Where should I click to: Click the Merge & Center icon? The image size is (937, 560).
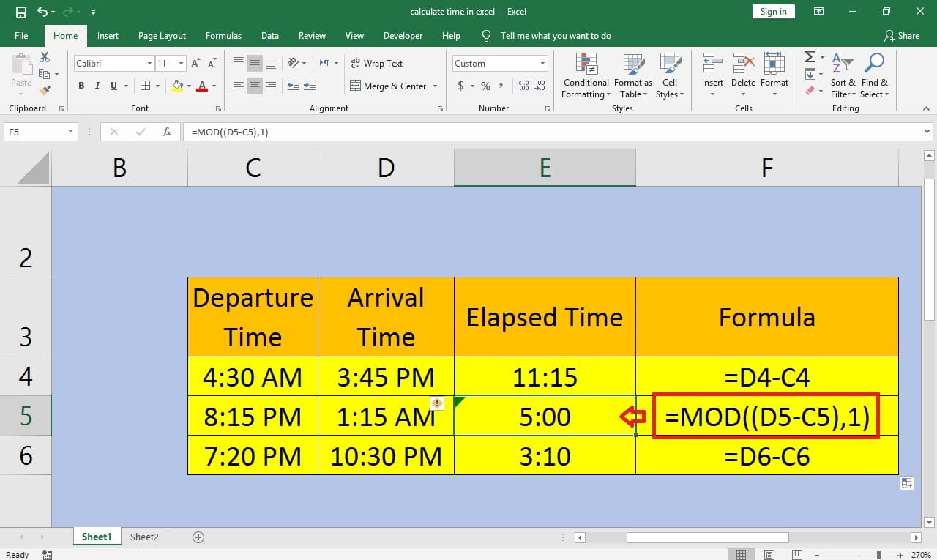[388, 86]
